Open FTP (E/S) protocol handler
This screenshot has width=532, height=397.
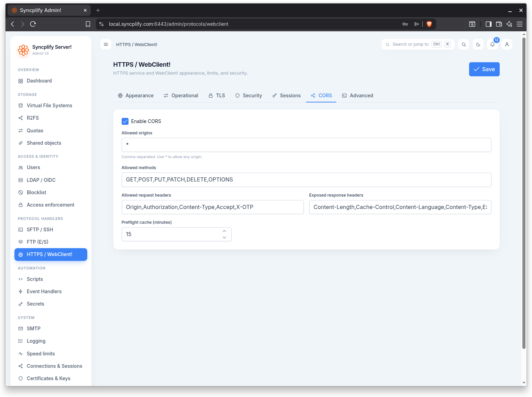[x=51, y=242]
